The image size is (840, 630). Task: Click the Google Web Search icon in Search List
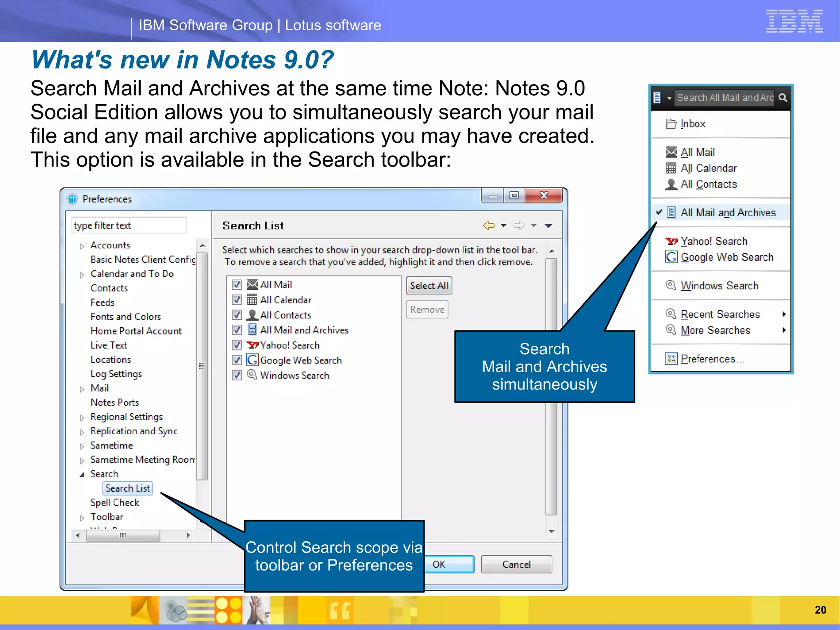[x=252, y=360]
